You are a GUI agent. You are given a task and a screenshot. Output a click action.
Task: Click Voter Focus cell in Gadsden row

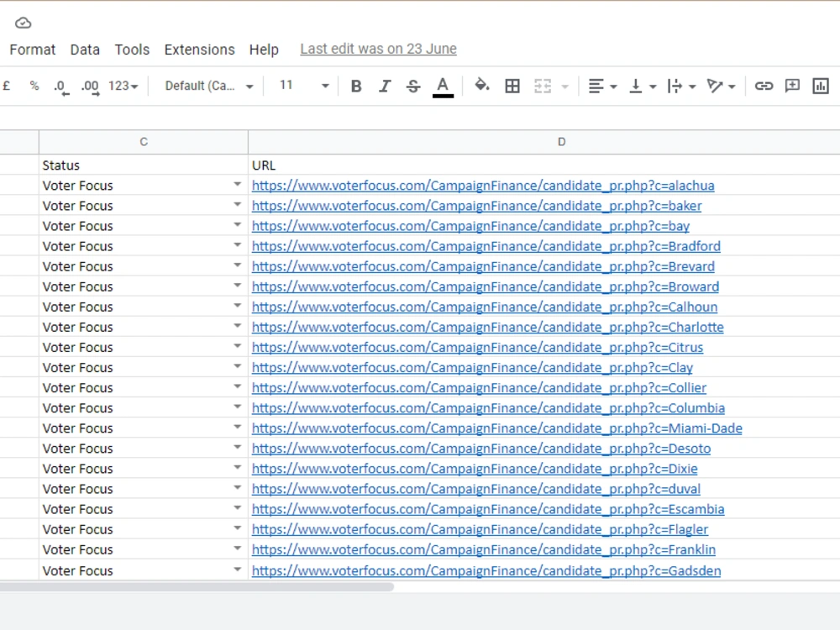(144, 570)
